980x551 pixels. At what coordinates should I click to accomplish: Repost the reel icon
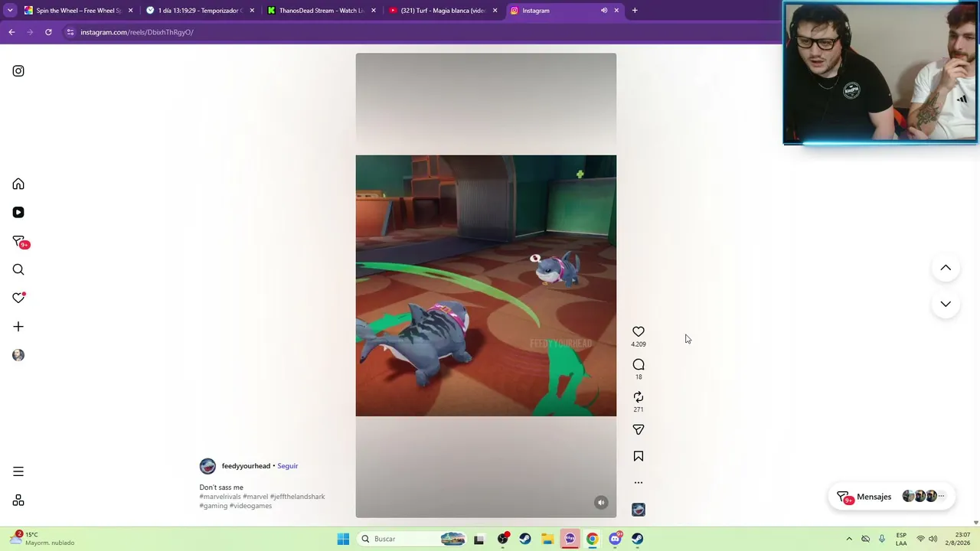[639, 396]
